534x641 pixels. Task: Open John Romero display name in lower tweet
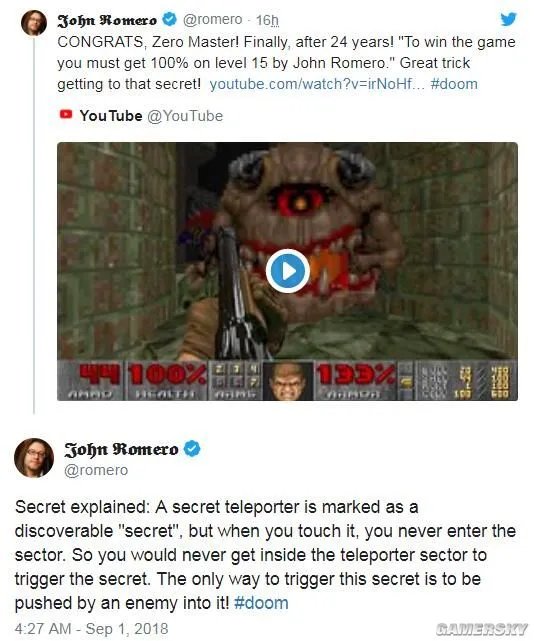point(121,449)
